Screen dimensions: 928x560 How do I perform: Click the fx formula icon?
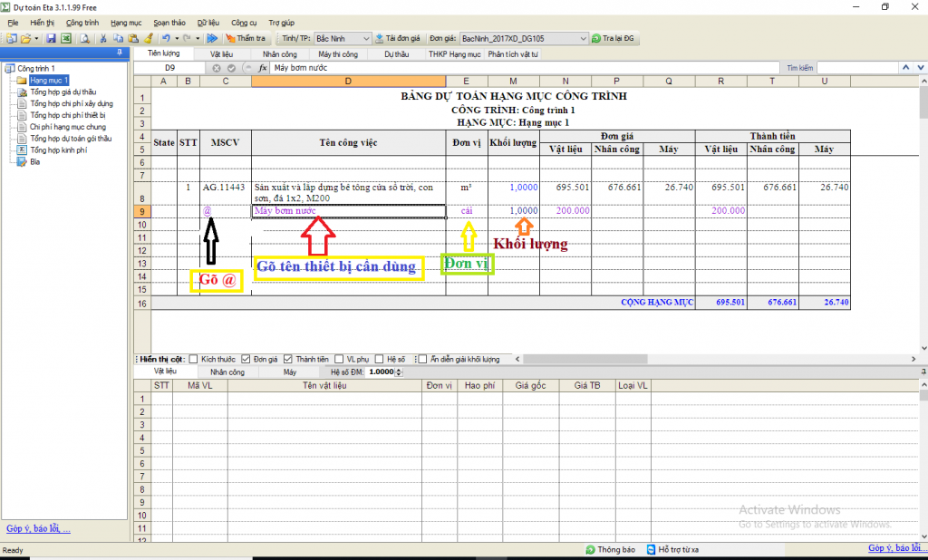pyautogui.click(x=262, y=68)
